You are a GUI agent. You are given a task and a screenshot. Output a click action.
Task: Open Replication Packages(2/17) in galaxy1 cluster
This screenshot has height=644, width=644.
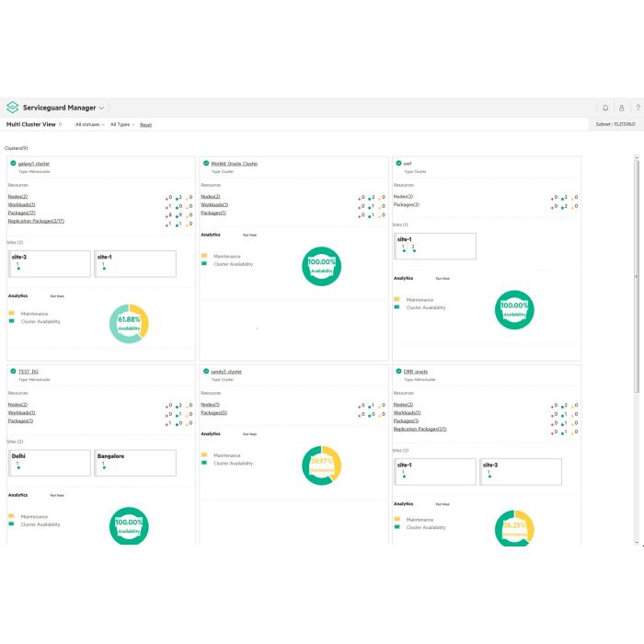[x=36, y=221]
